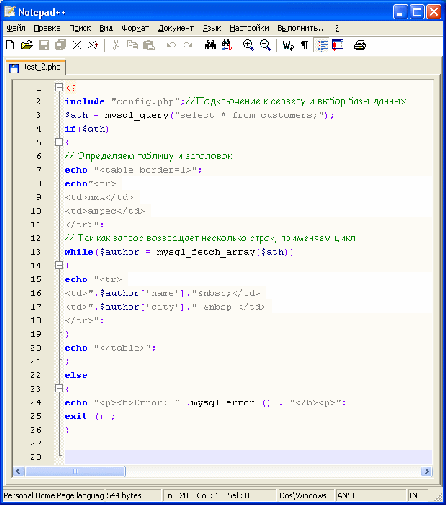Click into the highlighted empty line 28
The height and width of the screenshot is (506, 447).
(x=248, y=457)
